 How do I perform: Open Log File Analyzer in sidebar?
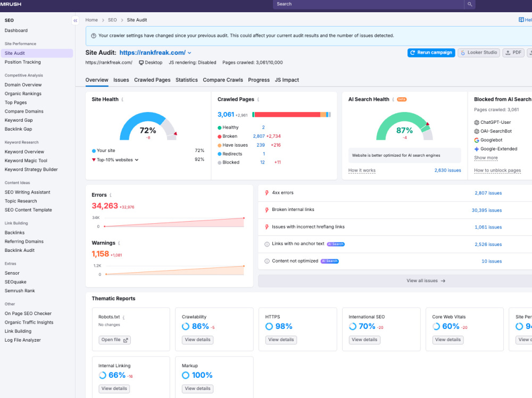pyautogui.click(x=23, y=340)
